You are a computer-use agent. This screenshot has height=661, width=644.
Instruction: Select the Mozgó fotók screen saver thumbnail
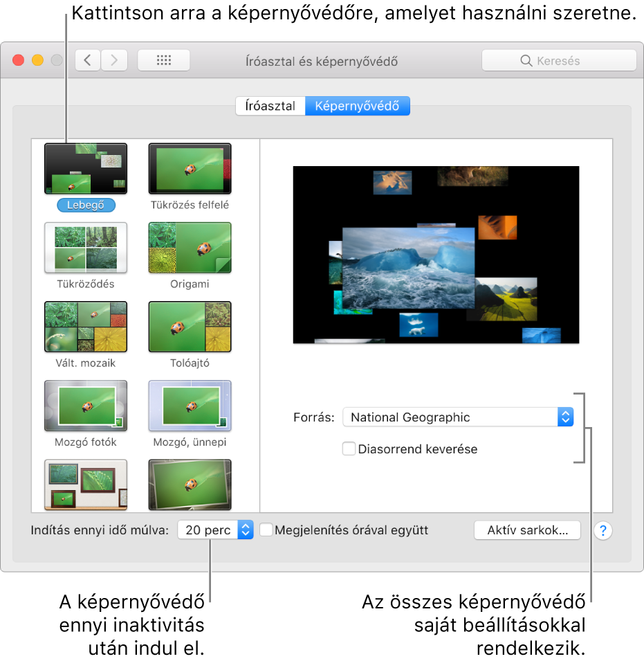[86, 406]
